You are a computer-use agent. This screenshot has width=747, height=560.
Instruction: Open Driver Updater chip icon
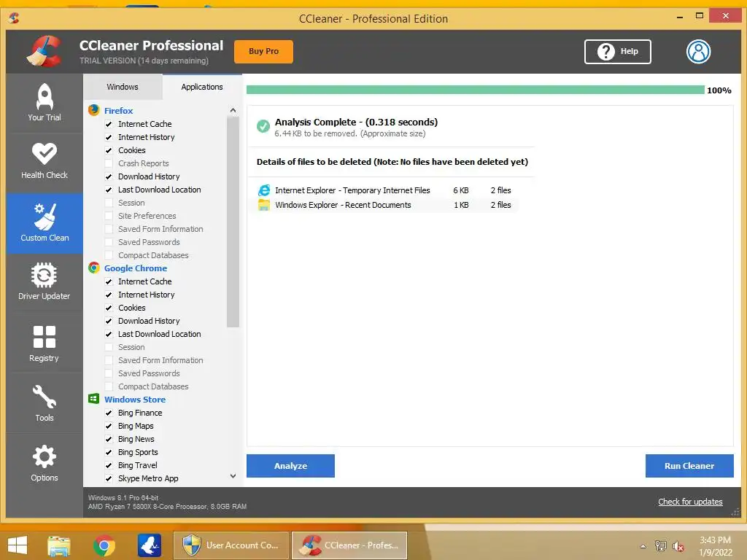pyautogui.click(x=44, y=282)
